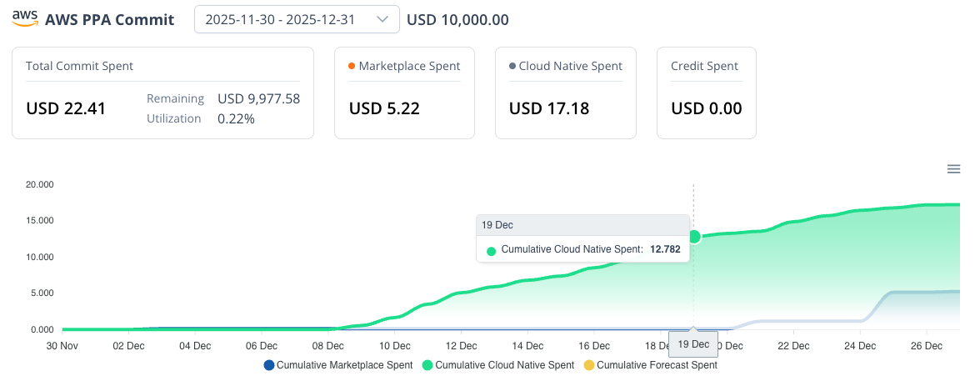The width and height of the screenshot is (980, 381).
Task: Click the yellow Cumulative Forecast Spent legend dot
Action: click(x=588, y=365)
